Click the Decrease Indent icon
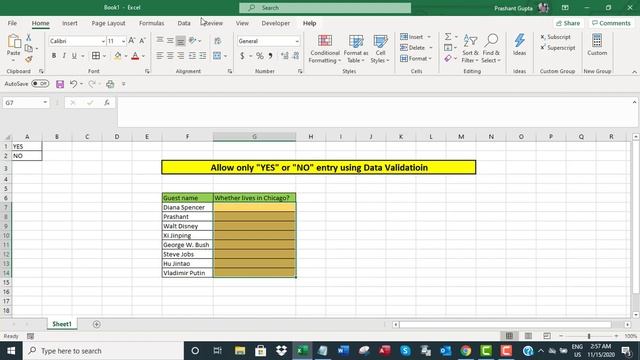This screenshot has width=640, height=360. point(192,56)
